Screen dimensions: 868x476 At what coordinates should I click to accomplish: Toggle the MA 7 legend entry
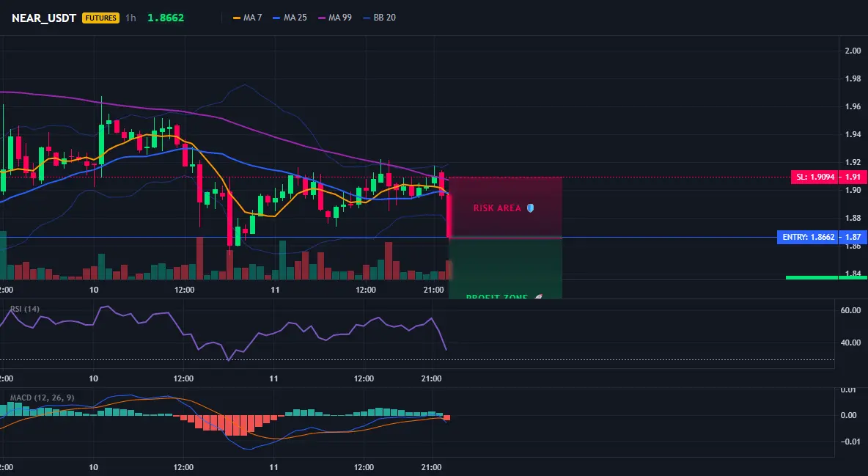(248, 18)
